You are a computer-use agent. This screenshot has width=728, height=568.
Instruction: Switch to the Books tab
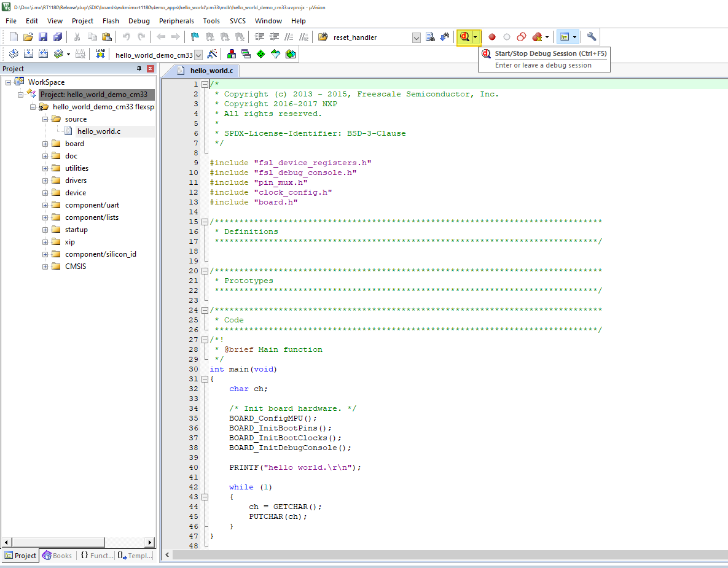pos(57,556)
